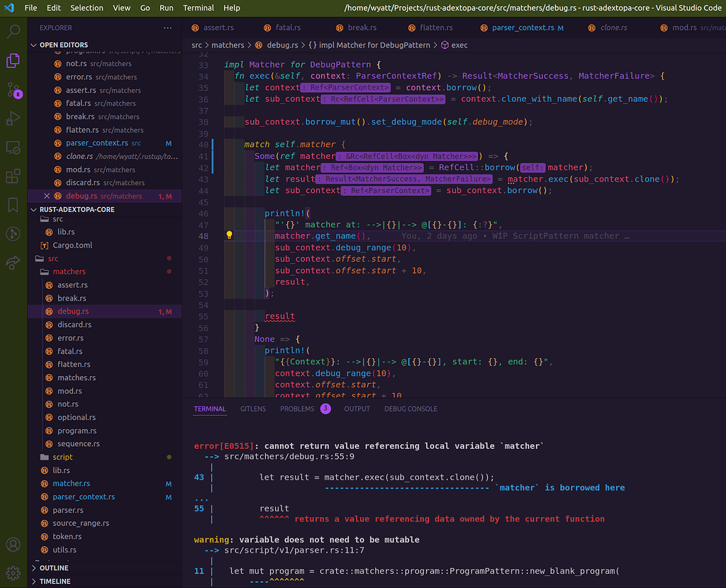
Task: Expand the OUTLINE section
Action: [x=54, y=568]
